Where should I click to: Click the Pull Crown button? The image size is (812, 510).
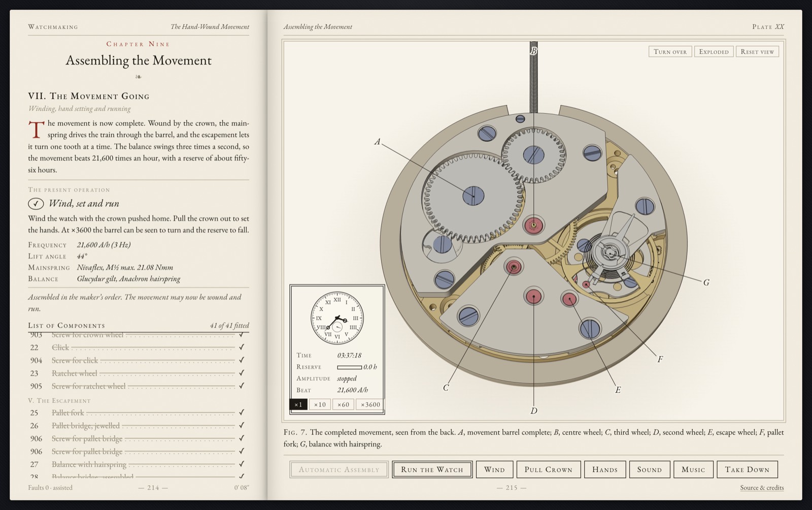point(548,469)
